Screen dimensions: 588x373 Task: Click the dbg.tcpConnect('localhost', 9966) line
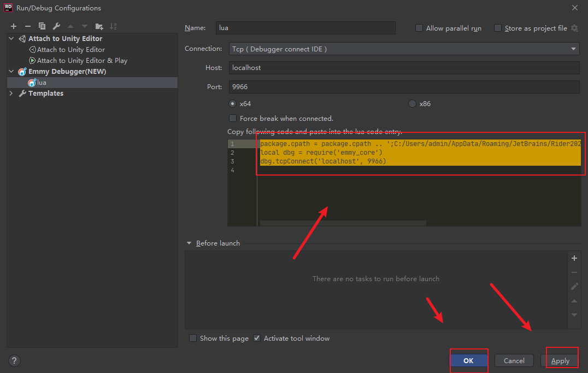pyautogui.click(x=323, y=161)
